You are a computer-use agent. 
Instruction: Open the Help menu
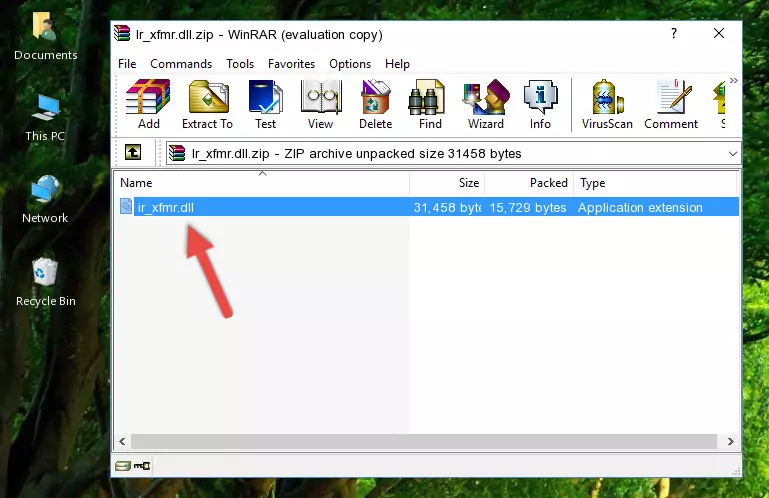(397, 64)
